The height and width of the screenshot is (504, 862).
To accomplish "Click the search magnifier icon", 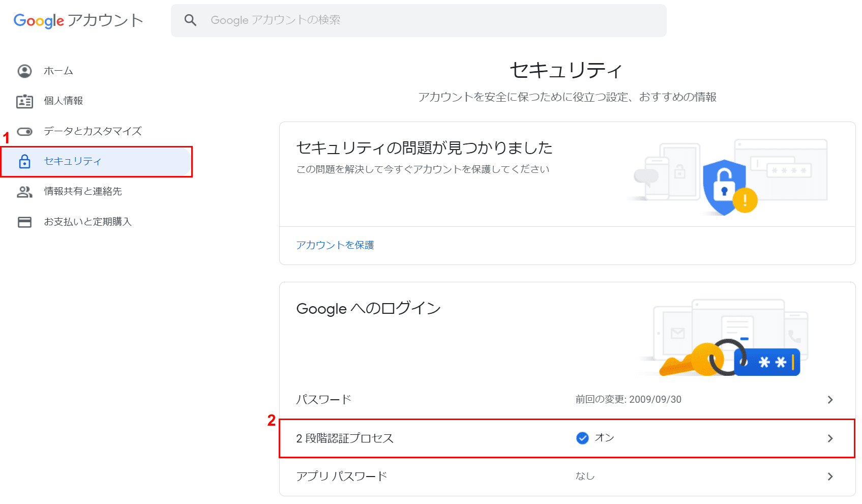I will pos(190,20).
